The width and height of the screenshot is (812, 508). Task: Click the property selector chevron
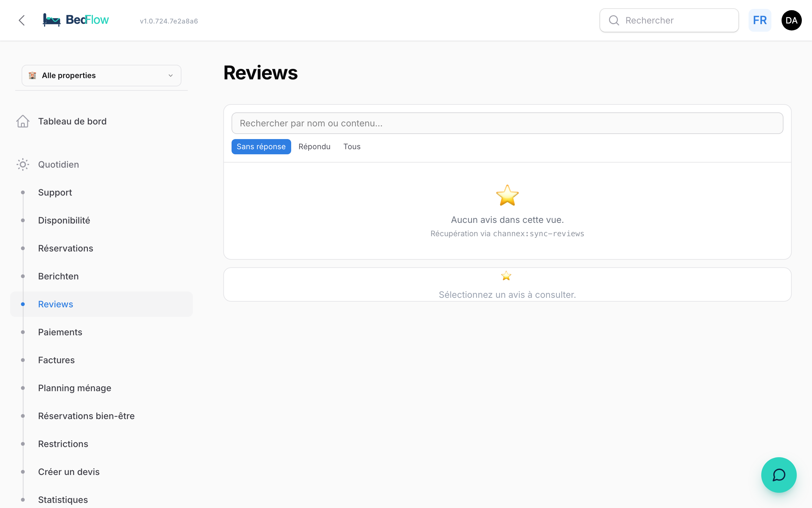170,76
